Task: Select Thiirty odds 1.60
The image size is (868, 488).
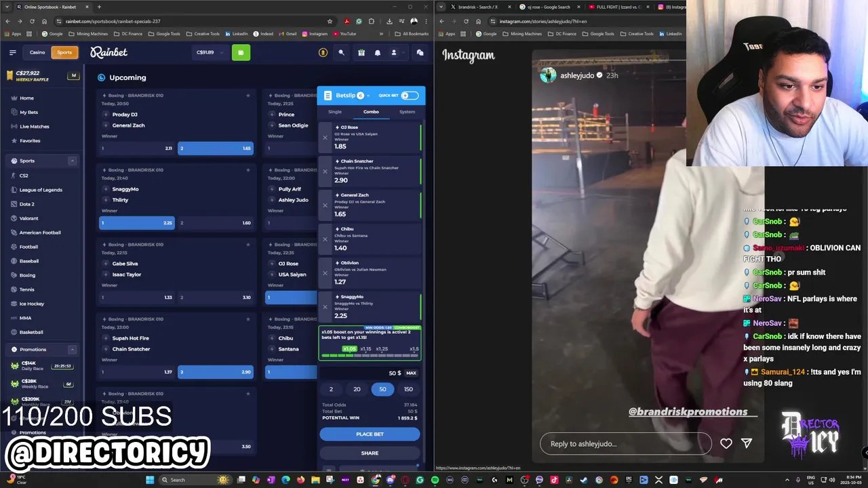Action: coord(216,223)
